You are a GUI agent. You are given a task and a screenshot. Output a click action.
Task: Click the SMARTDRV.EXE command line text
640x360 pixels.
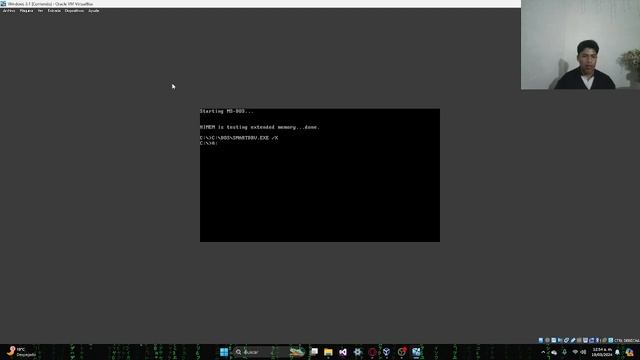[239, 138]
